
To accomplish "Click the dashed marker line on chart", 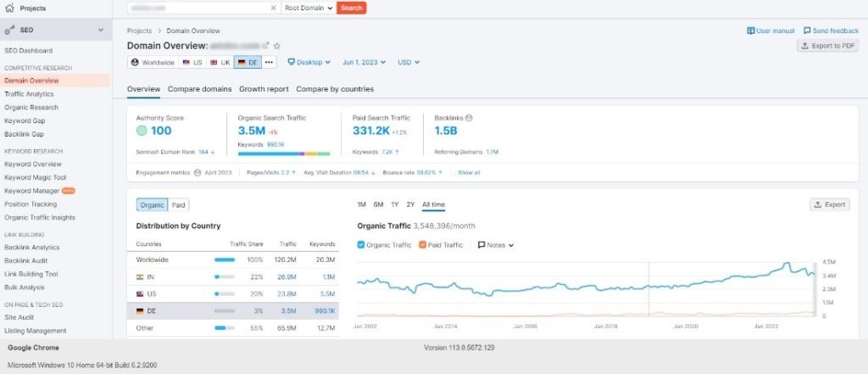I will [x=648, y=288].
